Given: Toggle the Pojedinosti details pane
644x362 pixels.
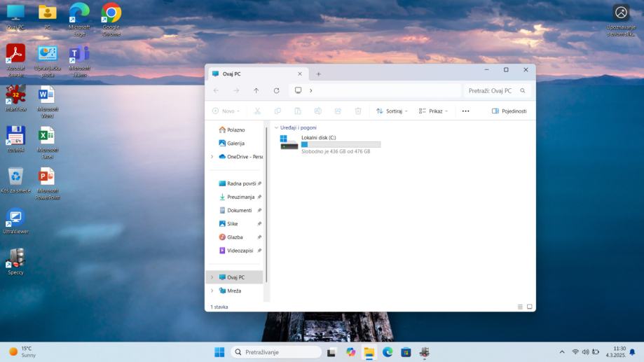Looking at the screenshot, I should point(509,111).
